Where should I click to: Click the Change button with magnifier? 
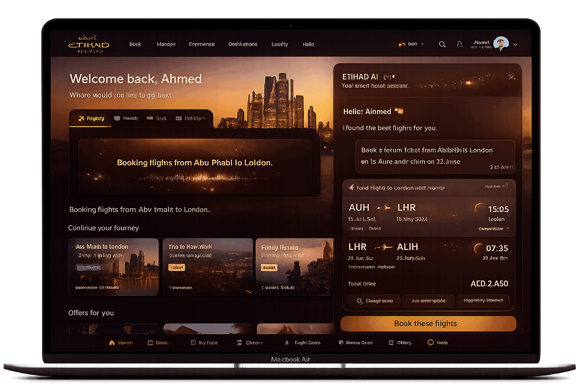click(374, 301)
